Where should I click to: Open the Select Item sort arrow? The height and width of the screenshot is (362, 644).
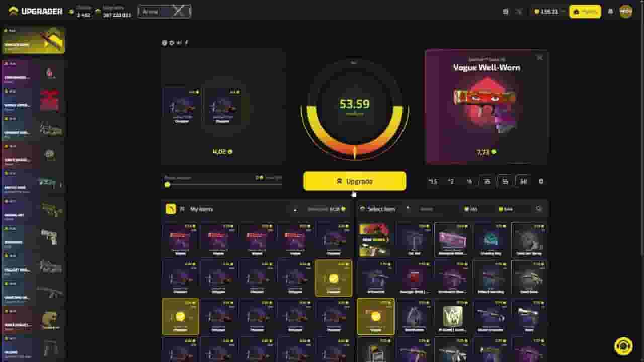tap(408, 209)
